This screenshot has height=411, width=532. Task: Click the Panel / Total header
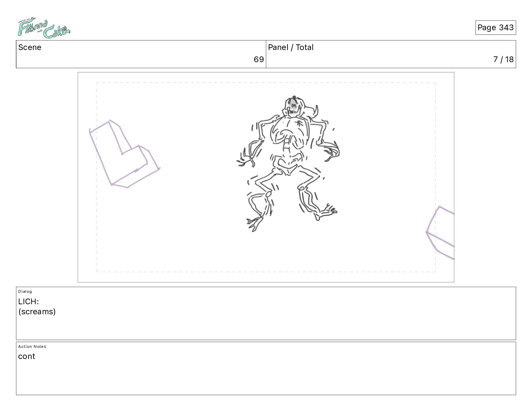click(x=291, y=47)
